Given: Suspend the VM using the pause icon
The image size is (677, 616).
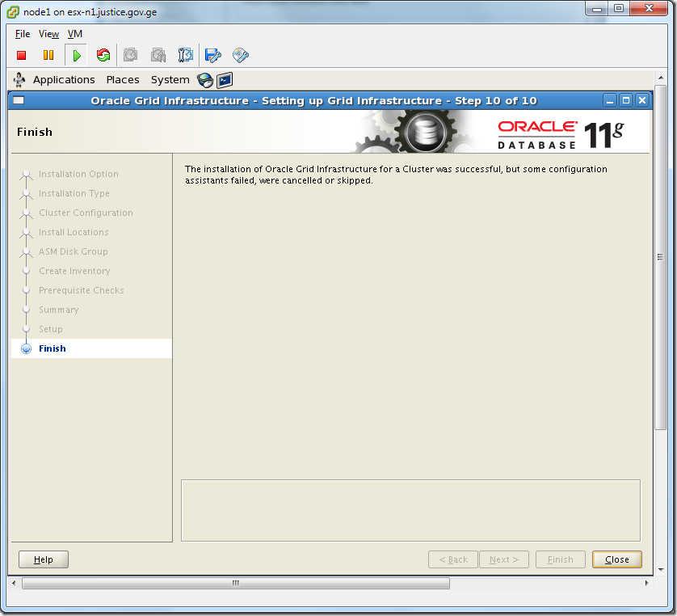Looking at the screenshot, I should click(49, 55).
